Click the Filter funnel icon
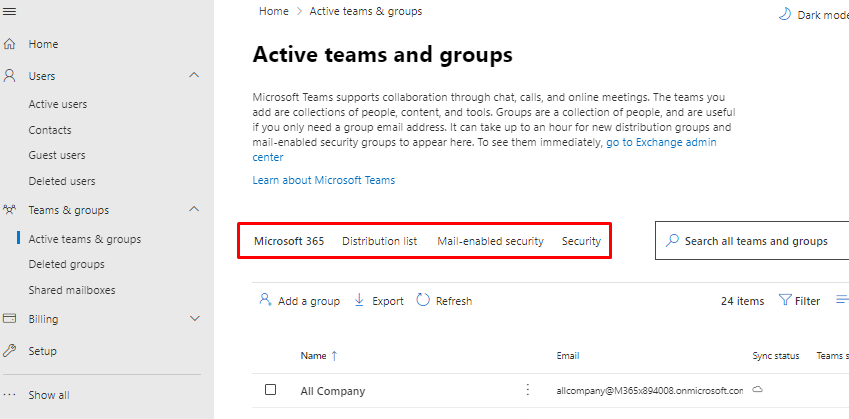849x419 pixels. click(x=784, y=300)
